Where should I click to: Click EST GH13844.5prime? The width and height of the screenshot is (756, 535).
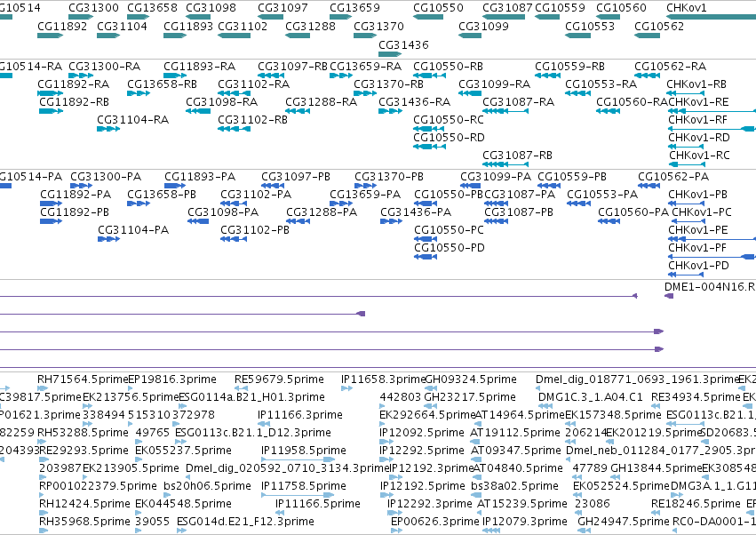click(657, 468)
